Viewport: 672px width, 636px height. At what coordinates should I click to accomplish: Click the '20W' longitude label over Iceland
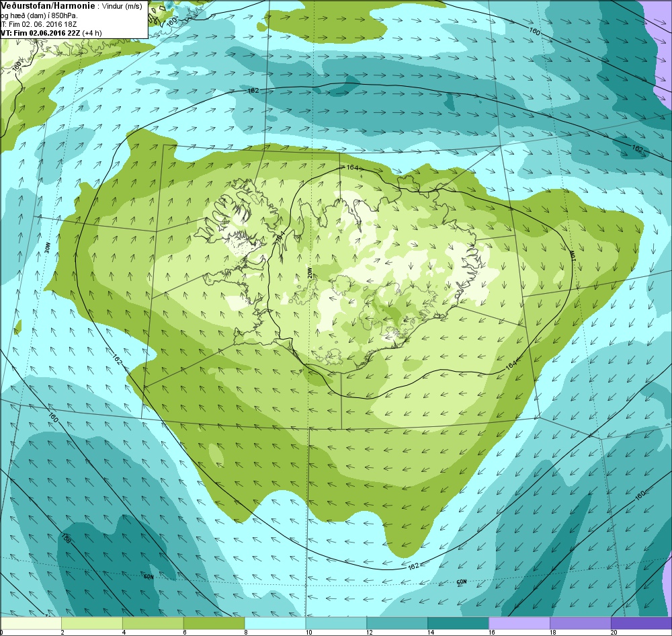pos(309,273)
